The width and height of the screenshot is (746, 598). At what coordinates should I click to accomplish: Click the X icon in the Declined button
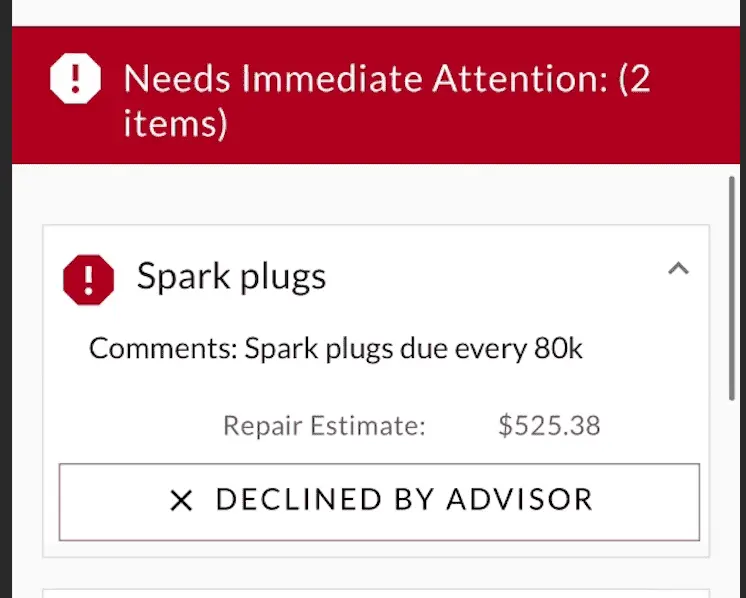pos(181,501)
